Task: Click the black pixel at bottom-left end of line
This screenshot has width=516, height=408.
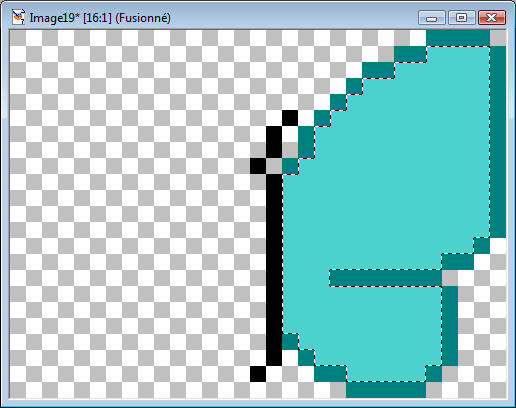Action: (x=258, y=374)
